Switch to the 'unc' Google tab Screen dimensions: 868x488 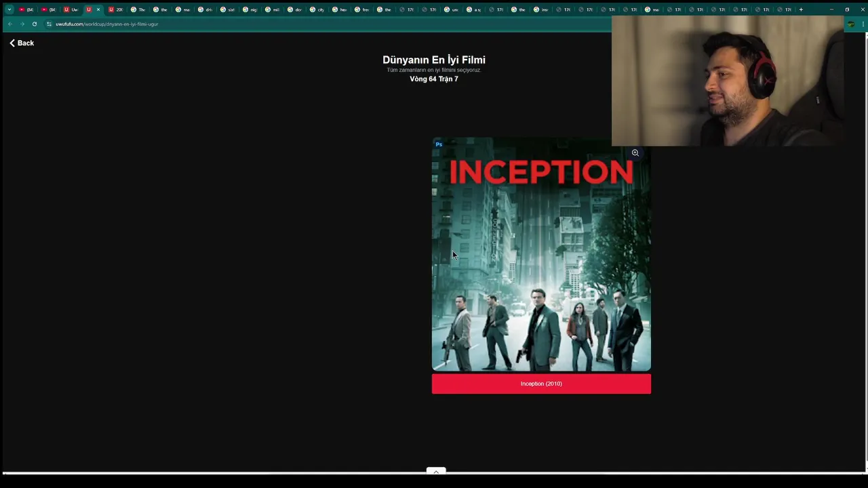451,9
